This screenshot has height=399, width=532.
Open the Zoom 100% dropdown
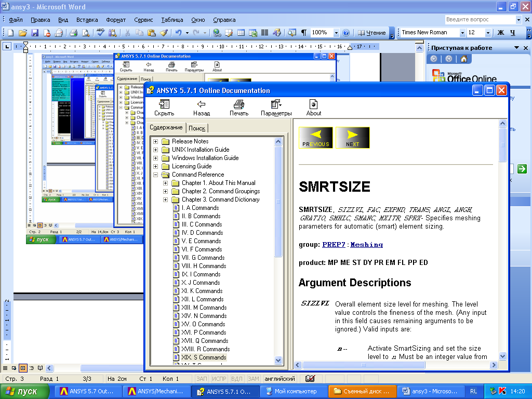click(x=336, y=33)
